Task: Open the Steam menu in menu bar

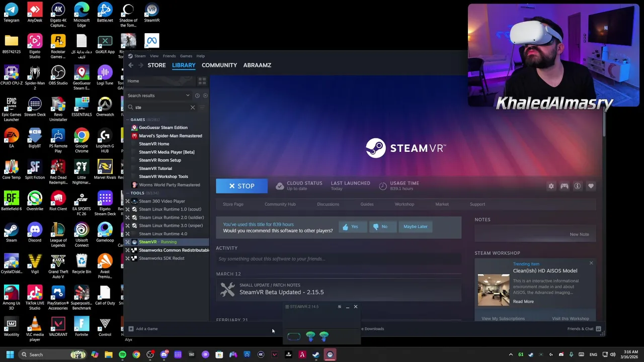Action: pyautogui.click(x=140, y=56)
